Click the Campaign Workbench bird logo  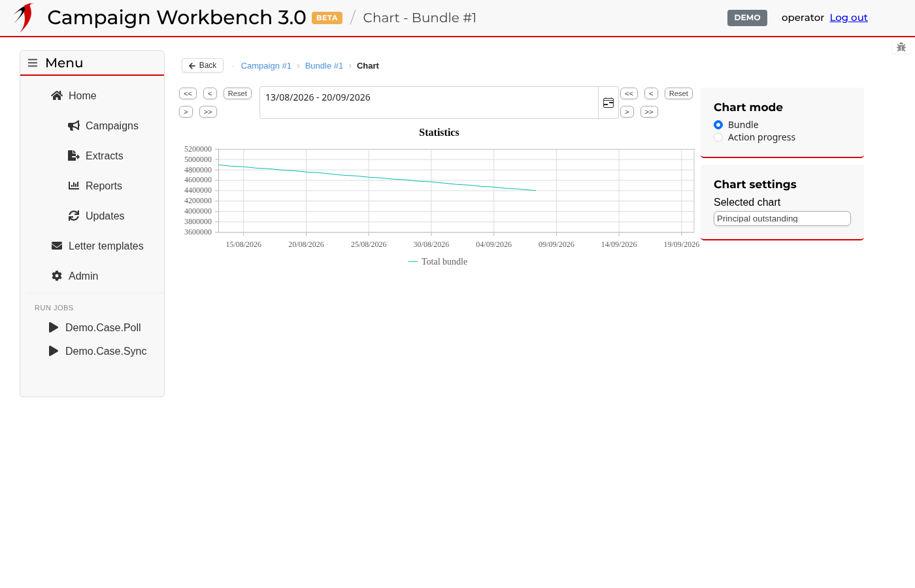(x=24, y=18)
